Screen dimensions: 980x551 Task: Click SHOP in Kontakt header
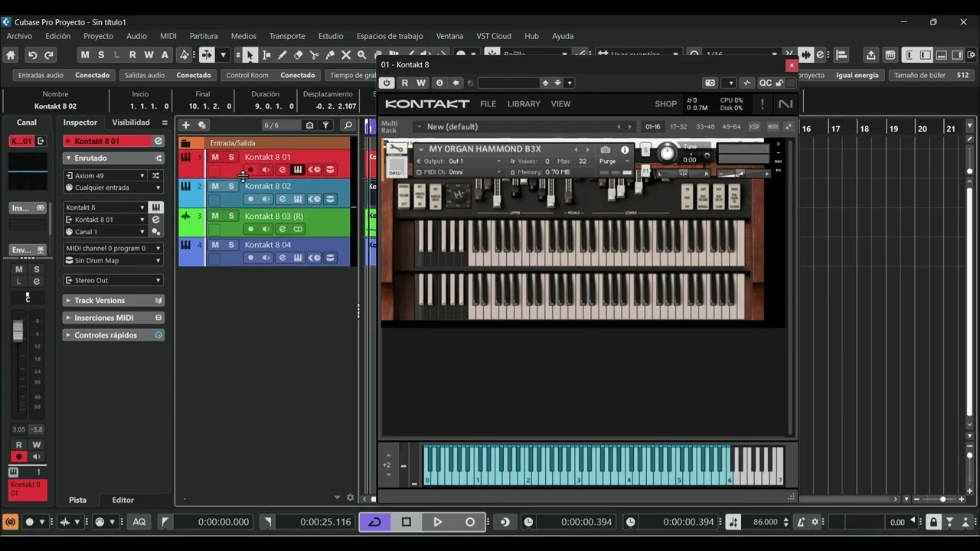665,103
